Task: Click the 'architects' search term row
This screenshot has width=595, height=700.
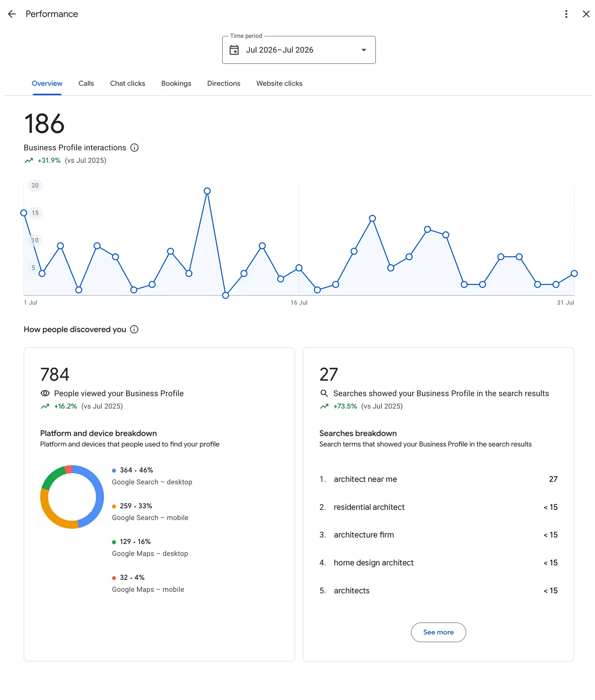Action: click(x=438, y=591)
